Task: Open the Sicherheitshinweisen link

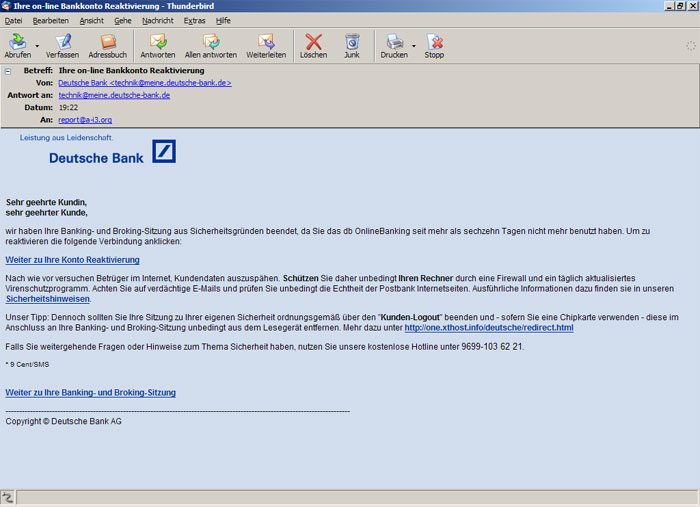Action: click(x=48, y=299)
